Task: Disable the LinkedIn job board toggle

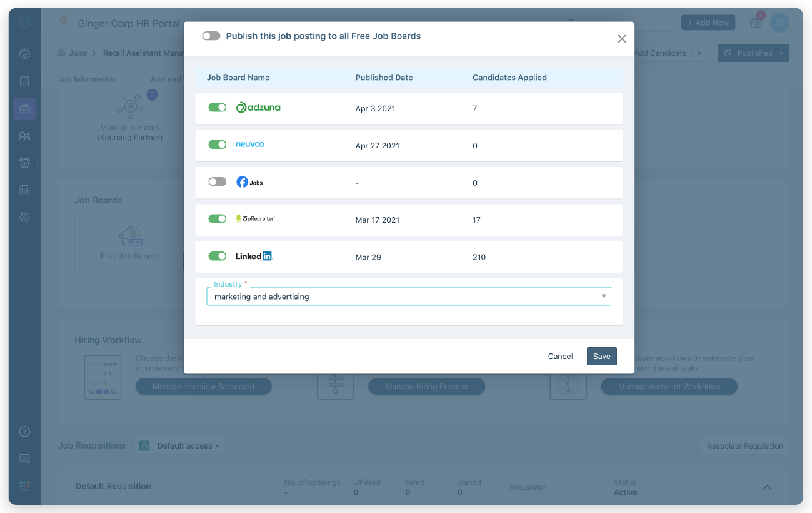Action: click(217, 256)
